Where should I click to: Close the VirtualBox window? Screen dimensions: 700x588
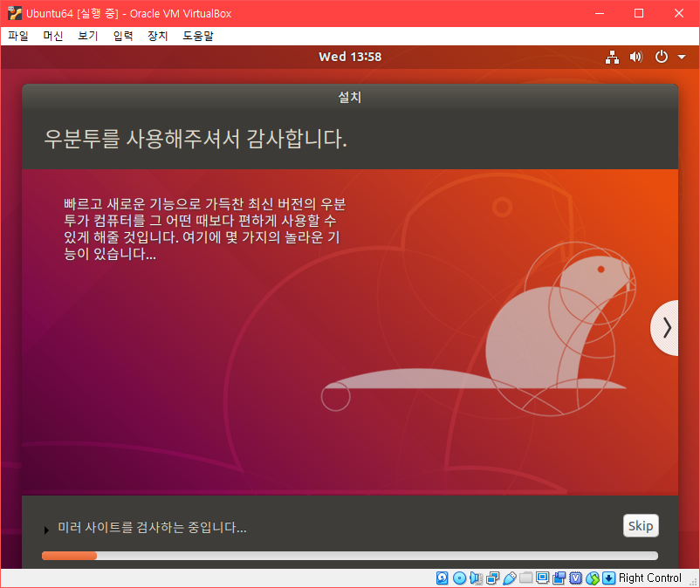pos(678,13)
